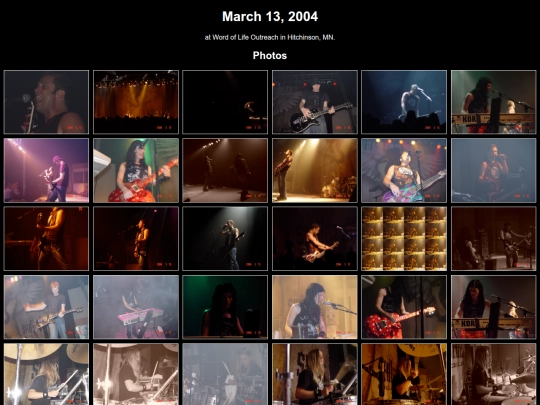Image resolution: width=540 pixels, height=405 pixels.
Task: Click the "at Word of Life Outreach in Hitchinson, MN." text
Action: (270, 37)
